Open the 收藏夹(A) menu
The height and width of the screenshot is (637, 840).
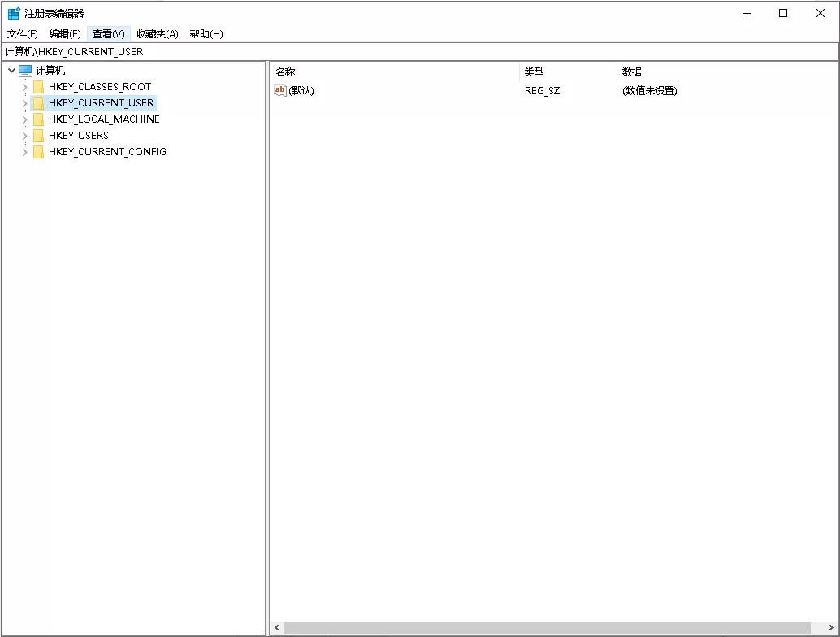158,33
